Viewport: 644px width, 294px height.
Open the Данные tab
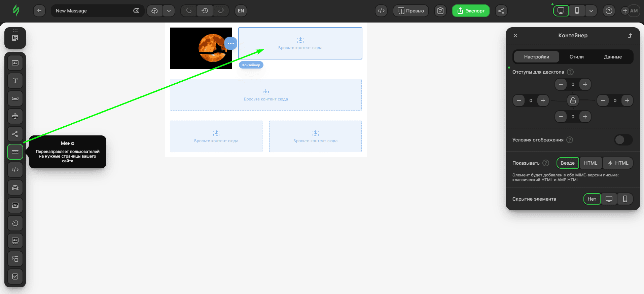pos(613,57)
